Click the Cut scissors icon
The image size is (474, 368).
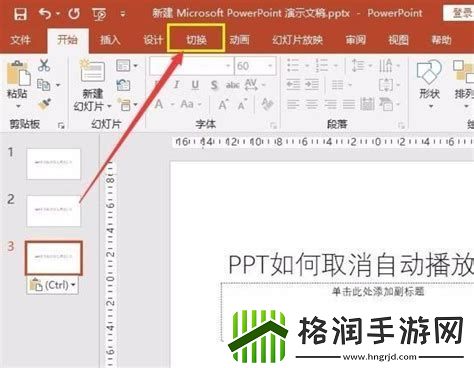44,65
